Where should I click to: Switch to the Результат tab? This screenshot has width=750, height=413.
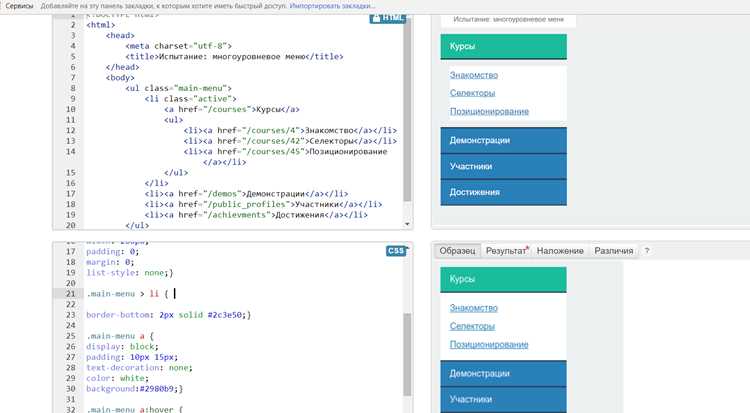pos(507,251)
